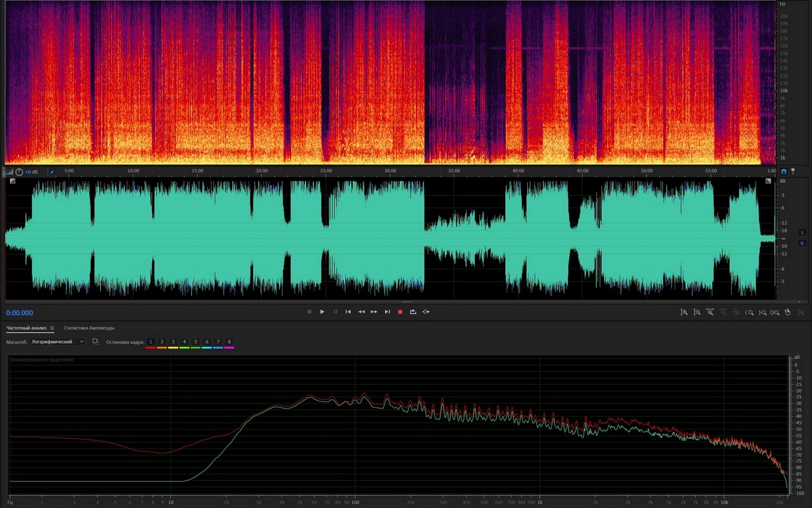The width and height of the screenshot is (812, 508).
Task: Click the red Record button
Action: click(400, 312)
